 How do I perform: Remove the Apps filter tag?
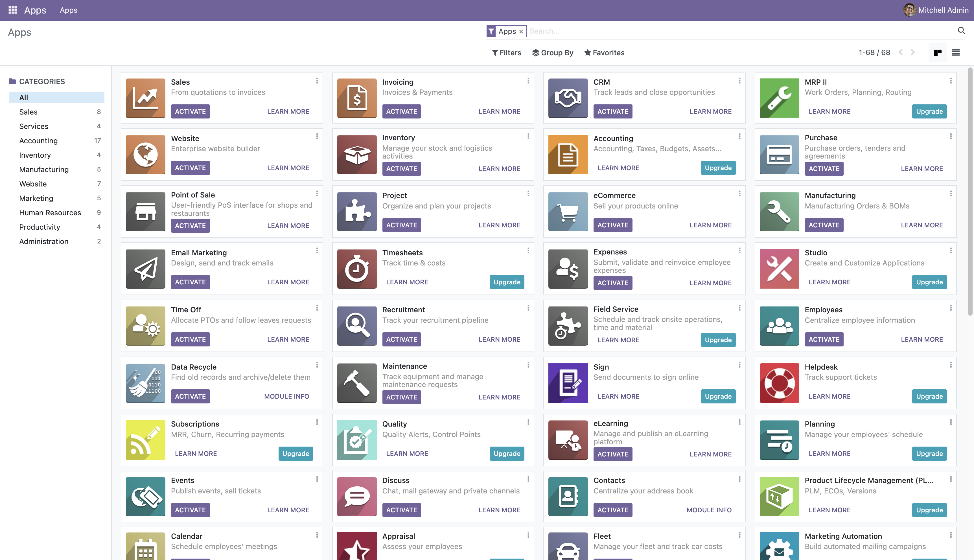point(521,32)
